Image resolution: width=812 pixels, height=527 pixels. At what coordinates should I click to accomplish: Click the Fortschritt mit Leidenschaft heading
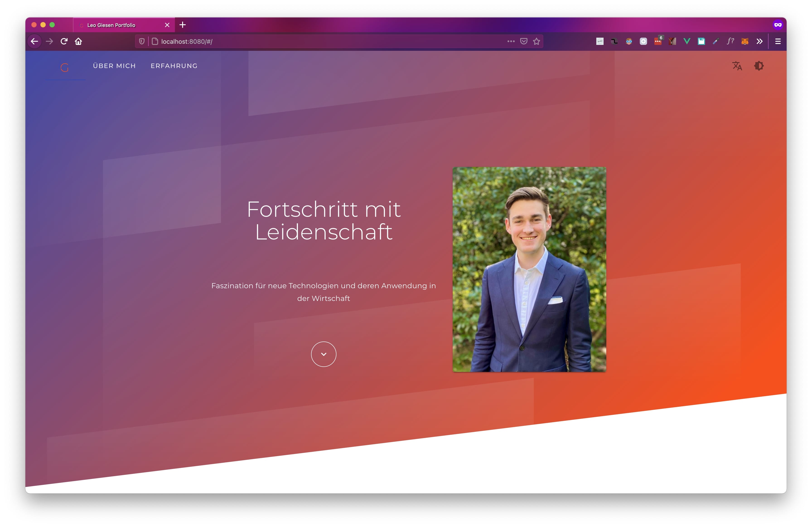(324, 220)
